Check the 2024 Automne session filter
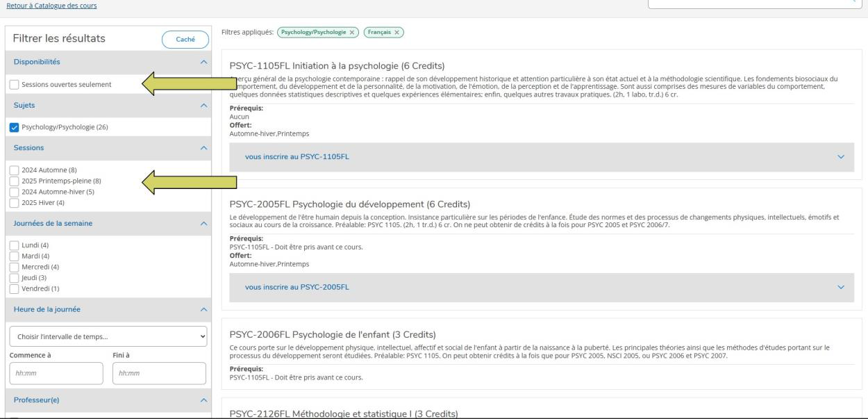Screen dimensions: 868x419 click(15, 171)
